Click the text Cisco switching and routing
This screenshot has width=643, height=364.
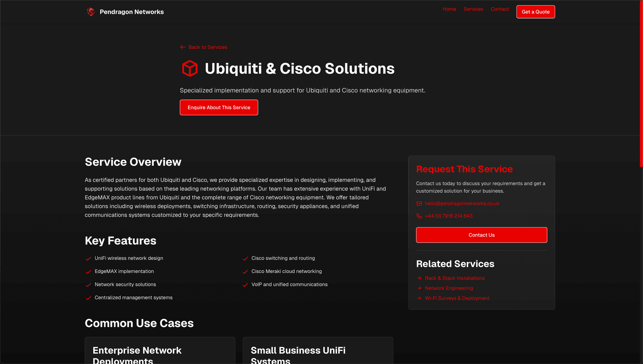pos(283,258)
